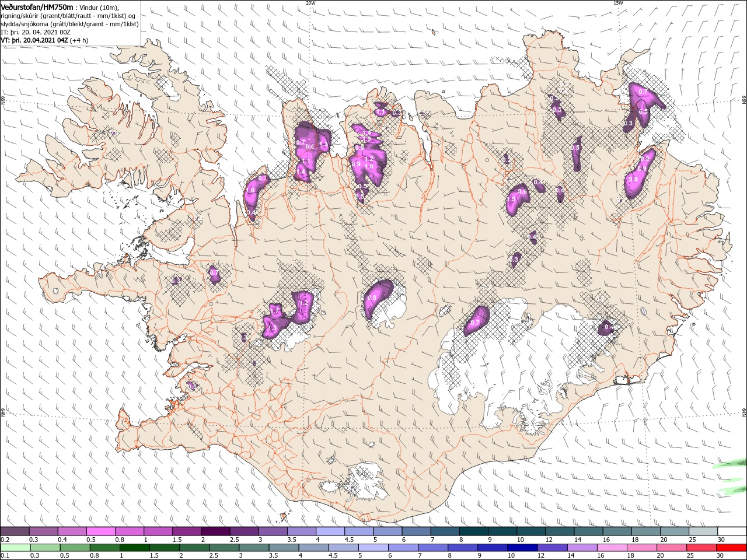Pick the grey-teal snow swatch at 18
747x560 pixels.
(646, 532)
